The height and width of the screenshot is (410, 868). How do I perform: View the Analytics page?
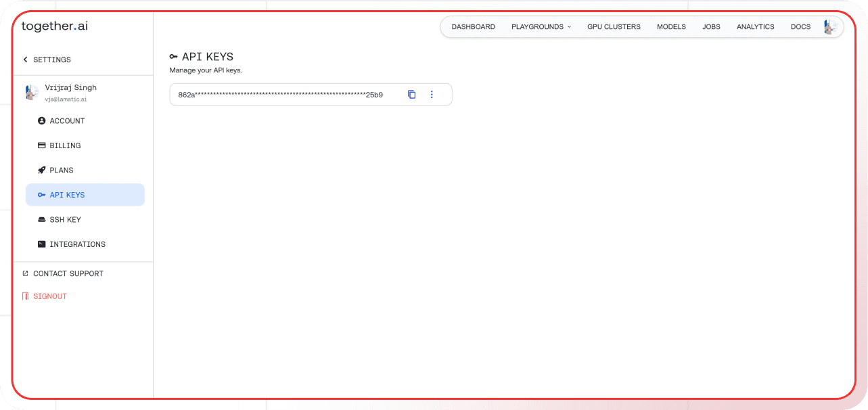tap(755, 27)
